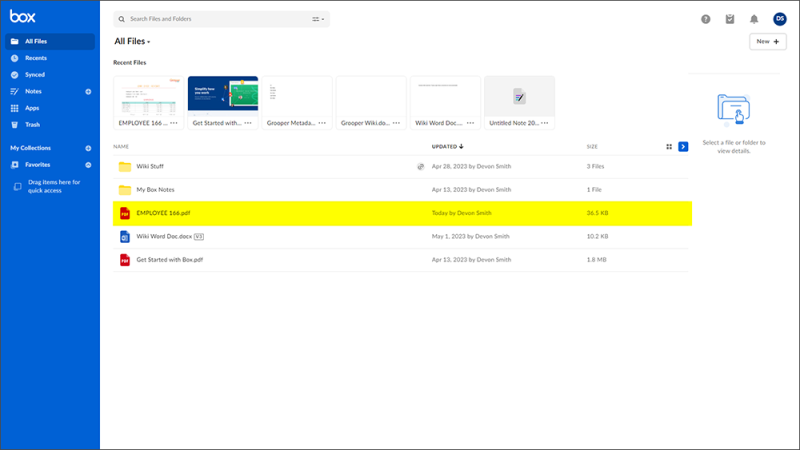The height and width of the screenshot is (450, 800).
Task: Click the Apps grid icon
Action: click(x=14, y=108)
